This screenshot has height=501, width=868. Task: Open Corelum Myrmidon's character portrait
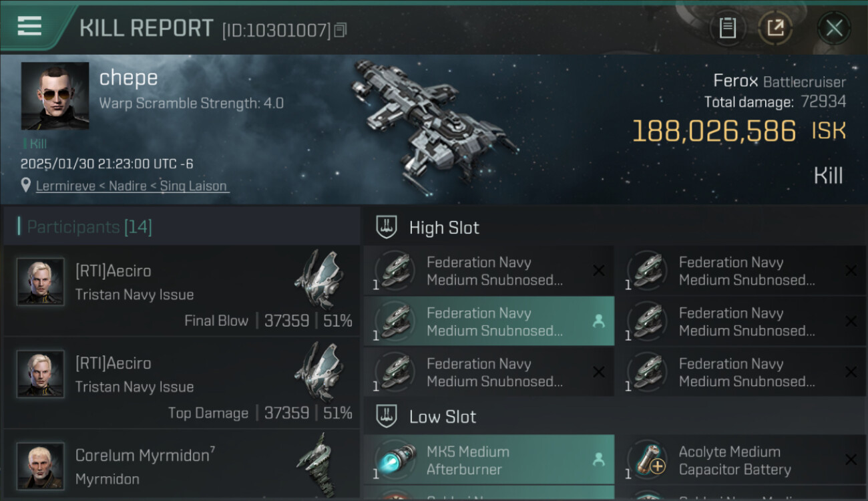coord(41,466)
